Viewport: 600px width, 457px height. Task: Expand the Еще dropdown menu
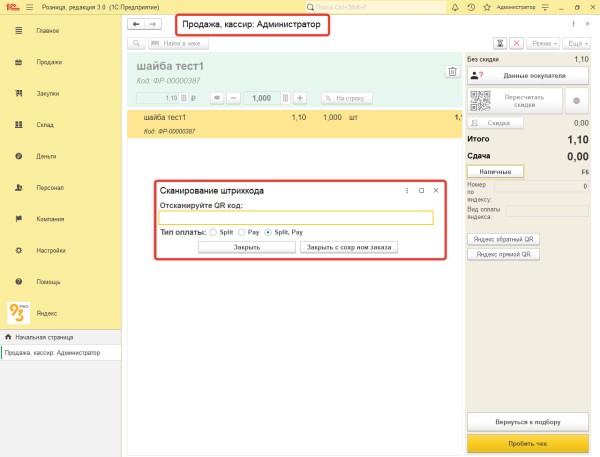point(575,44)
